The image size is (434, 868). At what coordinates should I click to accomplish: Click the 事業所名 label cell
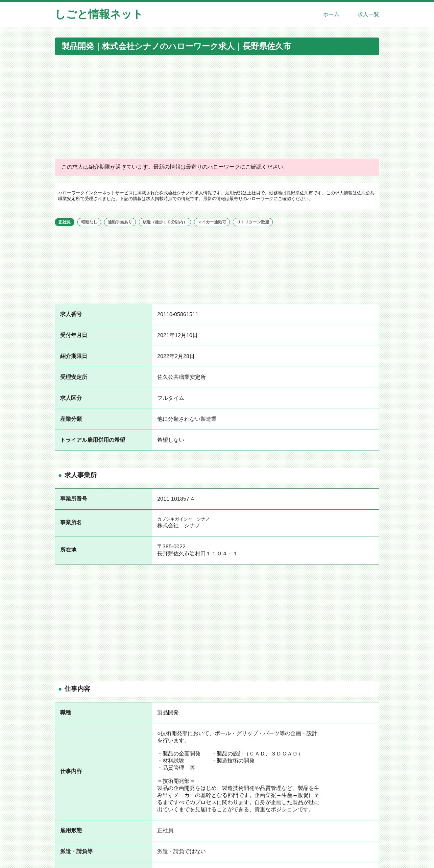pyautogui.click(x=103, y=523)
